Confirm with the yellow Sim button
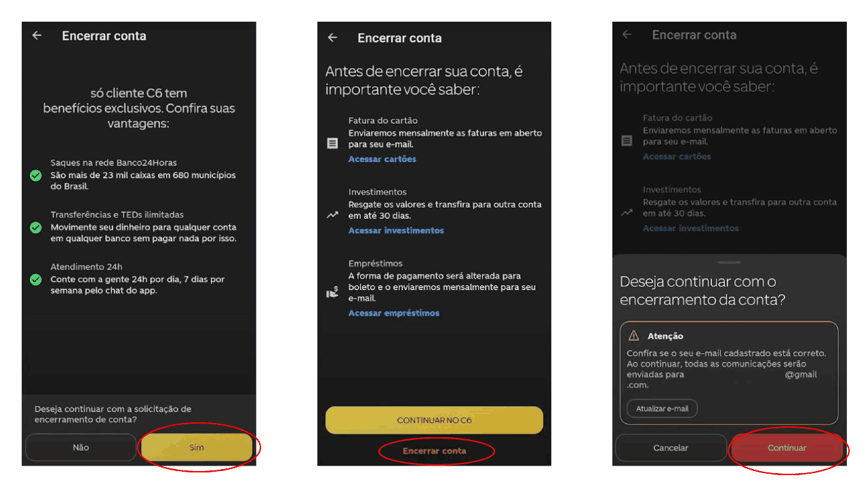This screenshot has width=868, height=488. click(x=197, y=447)
